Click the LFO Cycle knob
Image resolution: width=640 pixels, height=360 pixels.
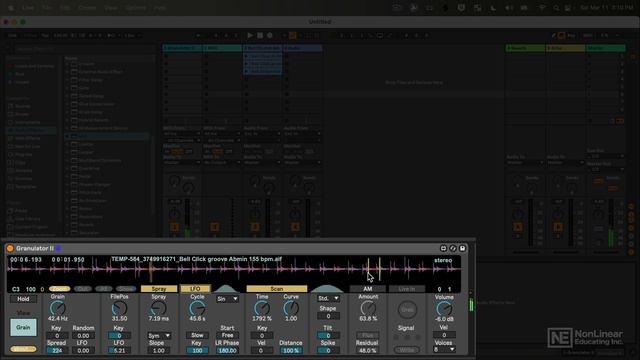tap(197, 309)
